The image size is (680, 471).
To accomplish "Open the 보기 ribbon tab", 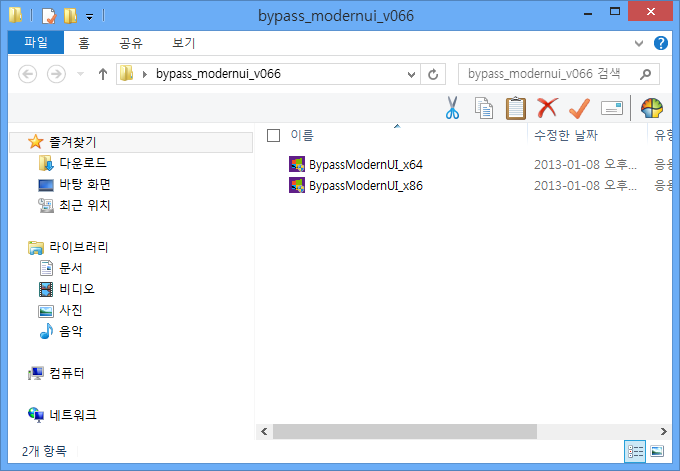I will click(183, 43).
